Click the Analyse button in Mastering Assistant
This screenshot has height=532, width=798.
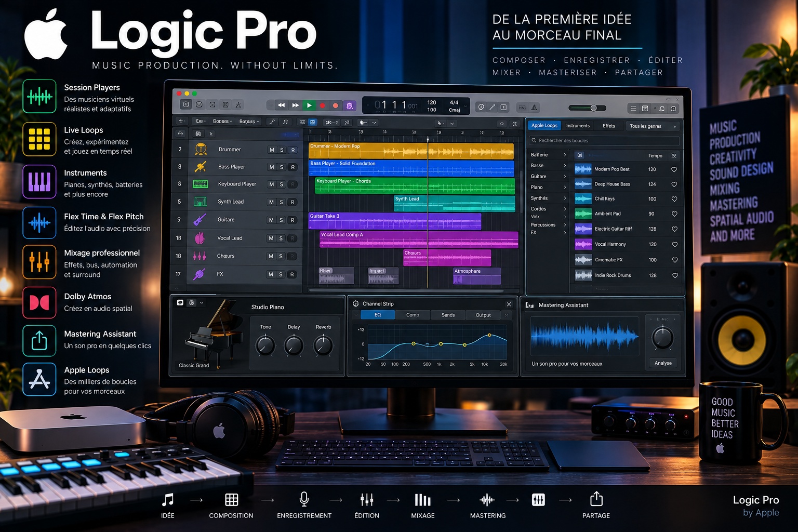click(x=663, y=363)
